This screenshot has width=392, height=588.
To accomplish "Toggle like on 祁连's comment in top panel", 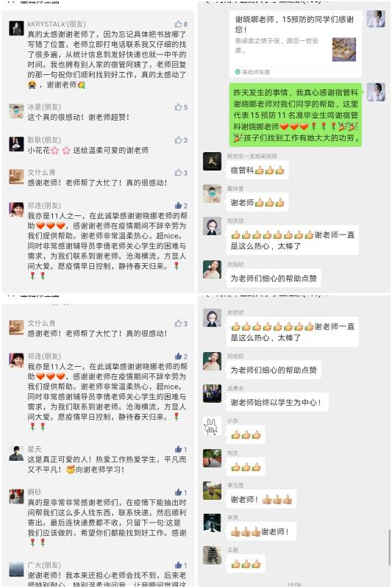I will (x=178, y=206).
